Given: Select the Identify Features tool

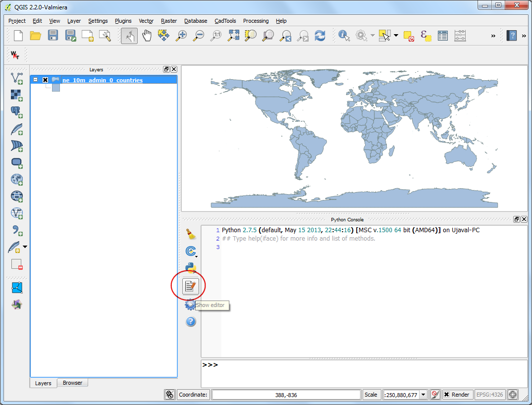Looking at the screenshot, I should tap(344, 35).
